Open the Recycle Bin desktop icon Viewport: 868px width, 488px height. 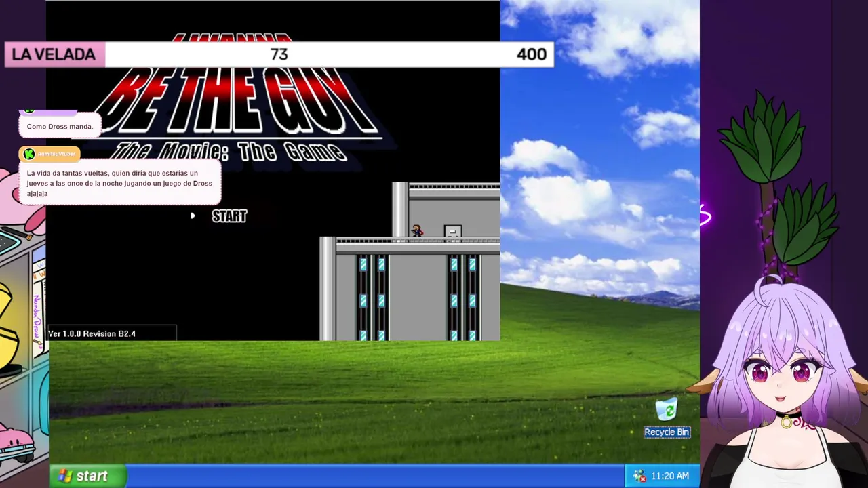pos(667,409)
